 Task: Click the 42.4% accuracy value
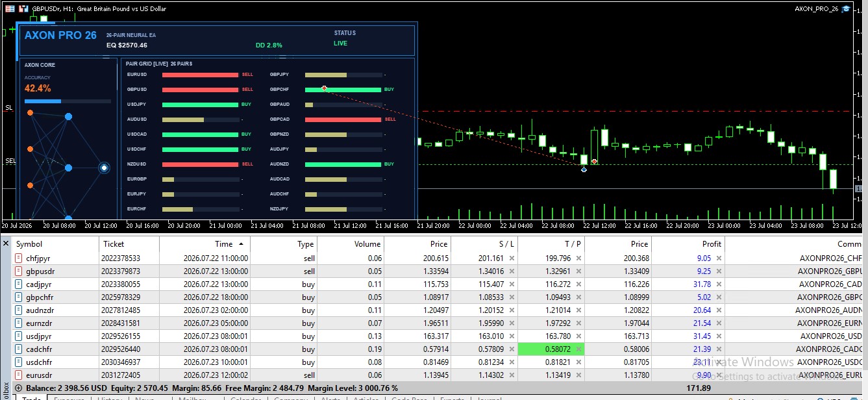coord(38,88)
